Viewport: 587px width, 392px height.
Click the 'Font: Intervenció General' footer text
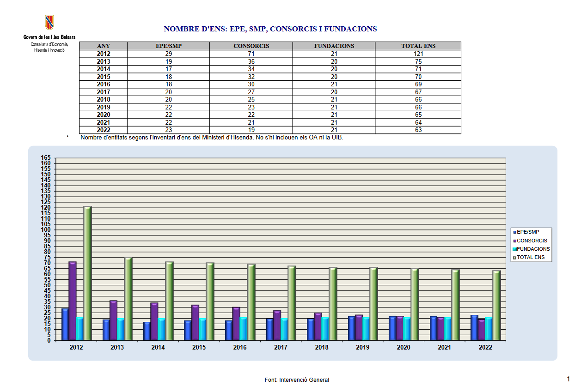point(297,380)
